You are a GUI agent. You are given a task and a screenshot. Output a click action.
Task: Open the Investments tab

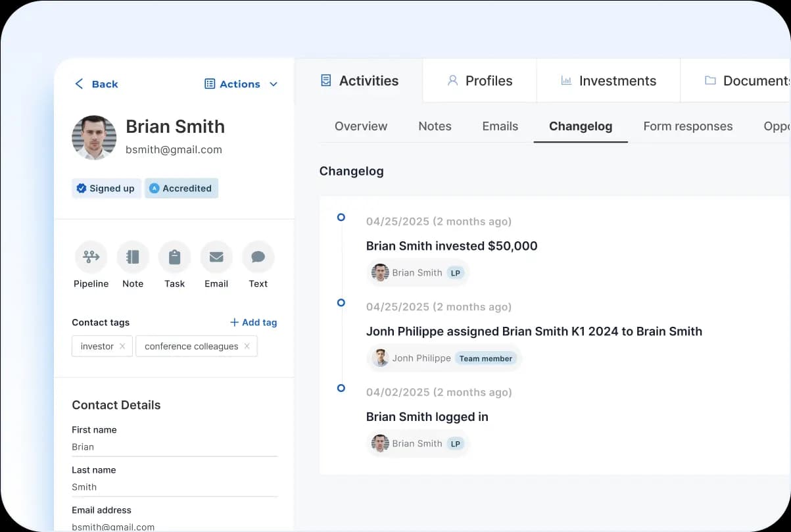[608, 81]
